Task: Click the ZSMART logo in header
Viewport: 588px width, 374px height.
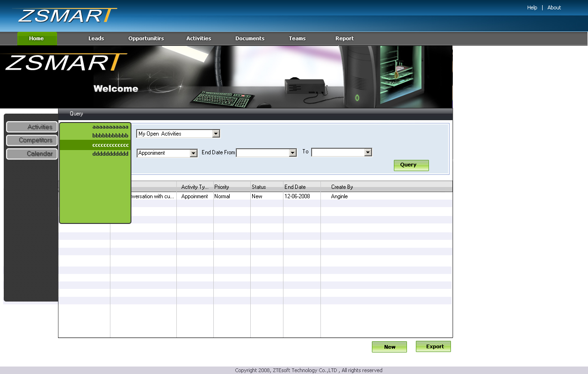Action: pos(67,15)
